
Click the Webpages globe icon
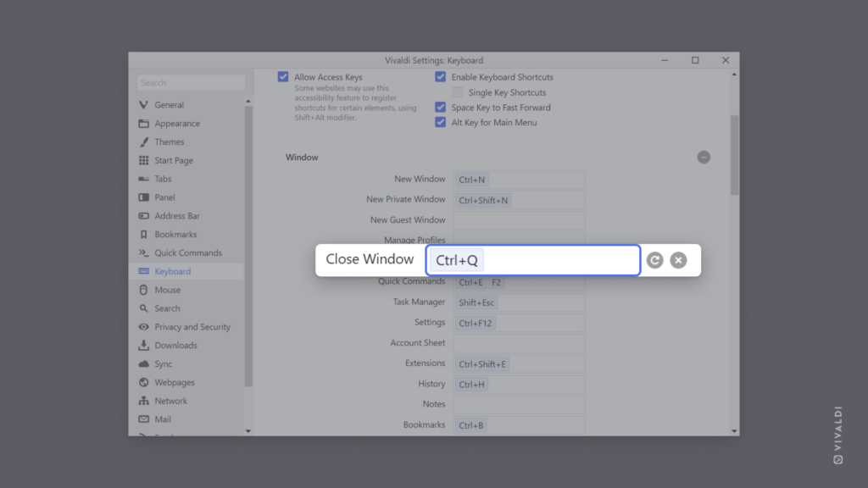[x=143, y=382]
